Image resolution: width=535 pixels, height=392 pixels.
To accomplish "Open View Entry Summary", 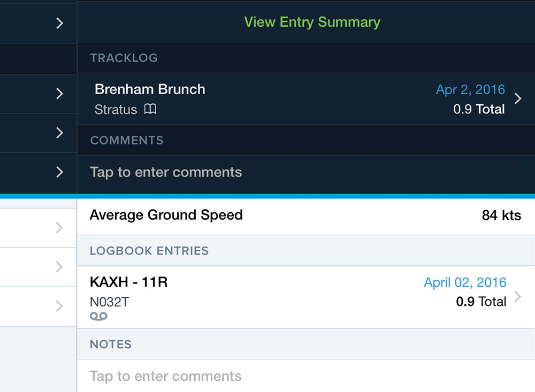I will tap(312, 22).
